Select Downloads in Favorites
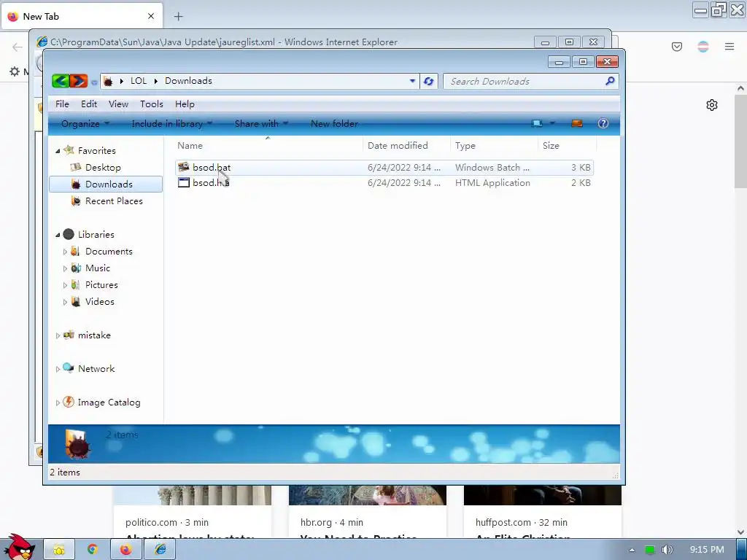 point(105,184)
